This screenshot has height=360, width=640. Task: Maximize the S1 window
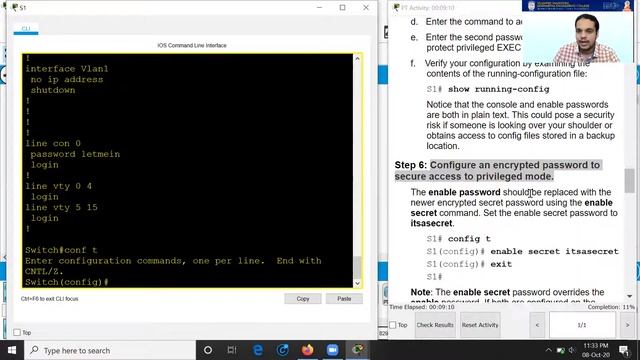tap(342, 7)
